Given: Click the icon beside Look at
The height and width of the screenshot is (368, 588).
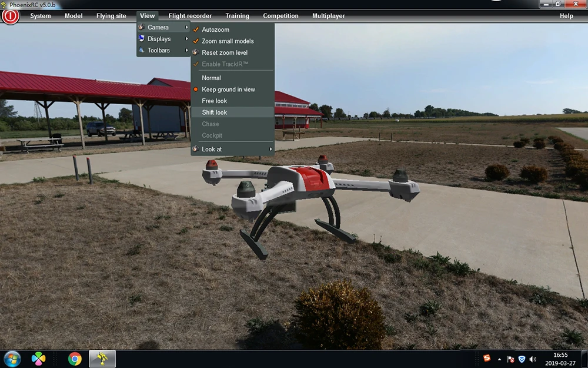Looking at the screenshot, I should coord(195,149).
